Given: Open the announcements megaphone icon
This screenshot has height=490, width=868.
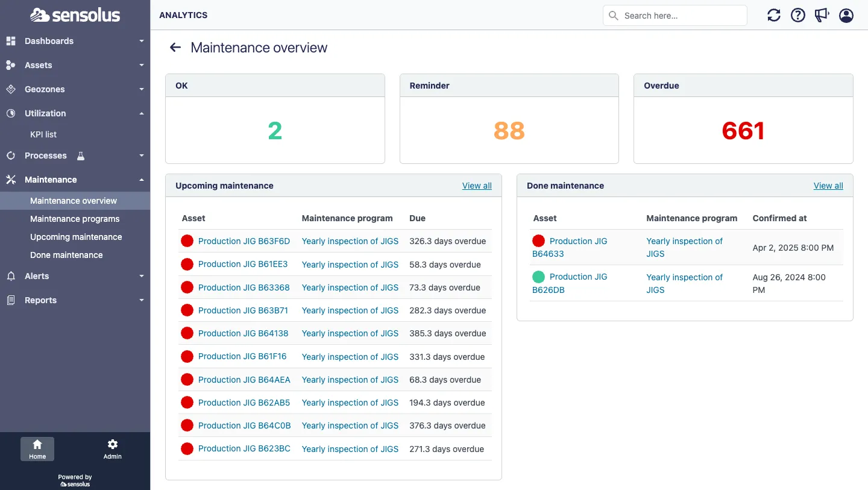Looking at the screenshot, I should [822, 16].
